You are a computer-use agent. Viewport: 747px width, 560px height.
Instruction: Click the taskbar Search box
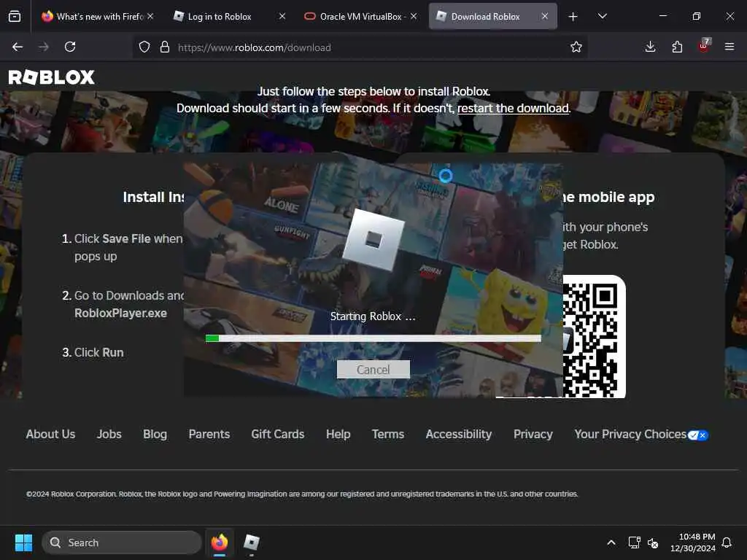(122, 542)
